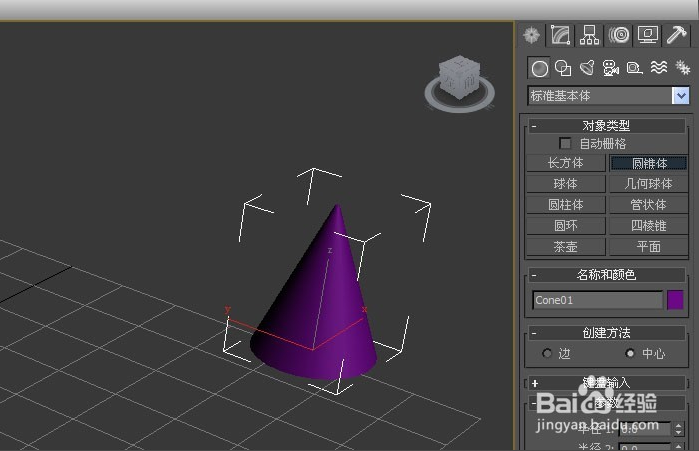The width and height of the screenshot is (699, 451).
Task: Click the 圆环 button
Action: click(x=565, y=226)
